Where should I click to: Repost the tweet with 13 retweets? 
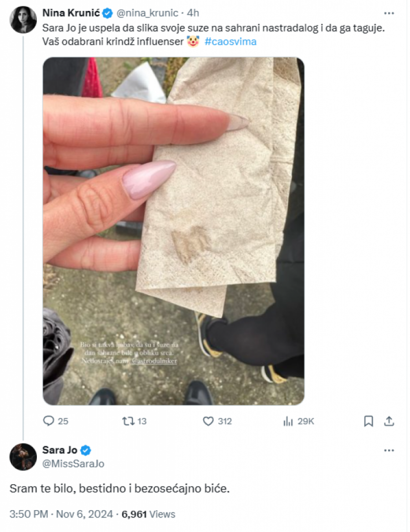tap(128, 421)
